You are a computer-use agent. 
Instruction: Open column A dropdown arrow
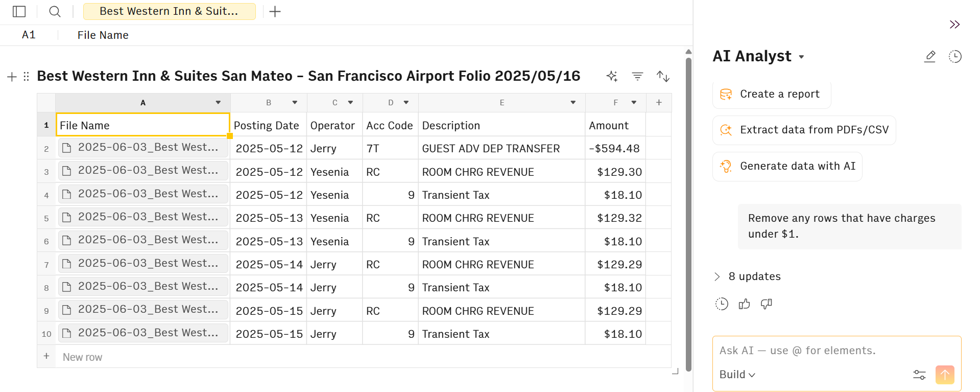pos(218,103)
